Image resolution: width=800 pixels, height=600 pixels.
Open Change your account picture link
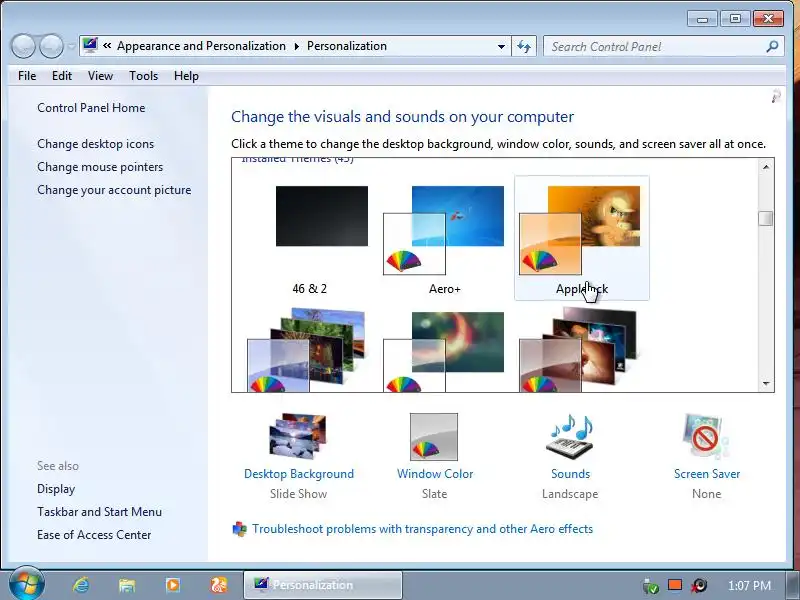coord(114,190)
